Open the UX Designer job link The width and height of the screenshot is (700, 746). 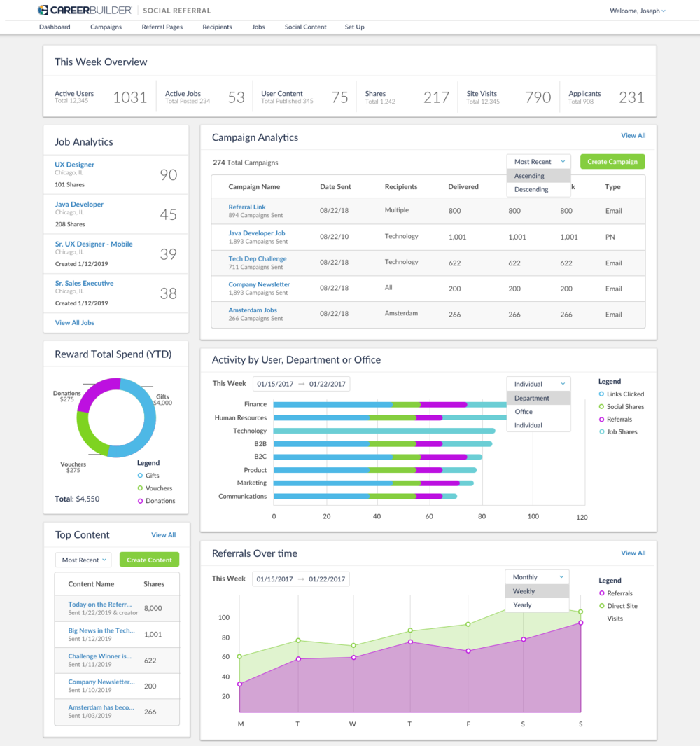point(75,164)
